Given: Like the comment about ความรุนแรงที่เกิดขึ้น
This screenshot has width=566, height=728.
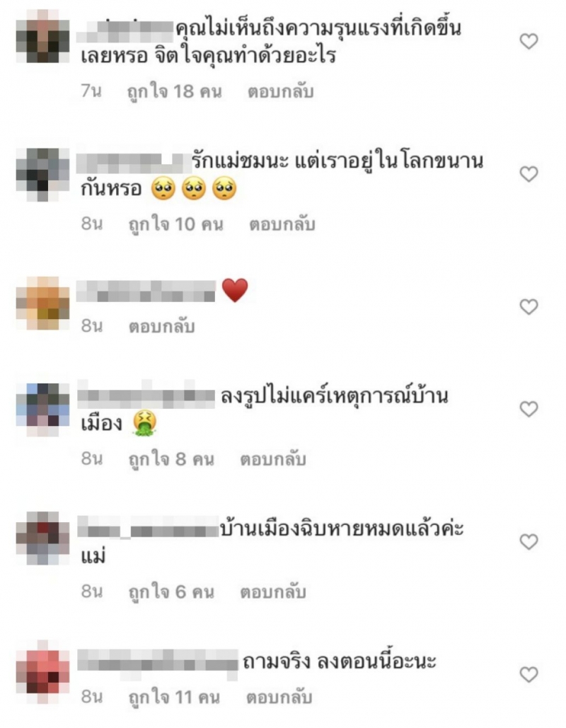Looking at the screenshot, I should click(529, 41).
